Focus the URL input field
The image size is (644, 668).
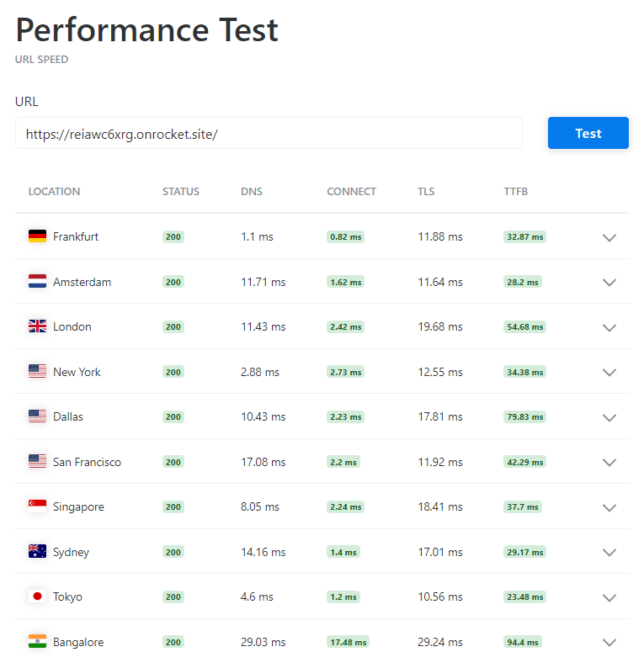coord(269,133)
